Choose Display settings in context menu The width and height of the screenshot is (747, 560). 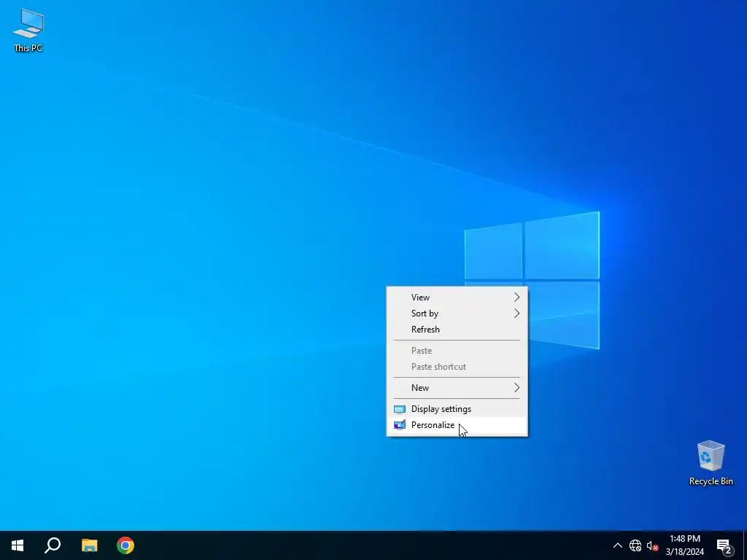point(457,409)
